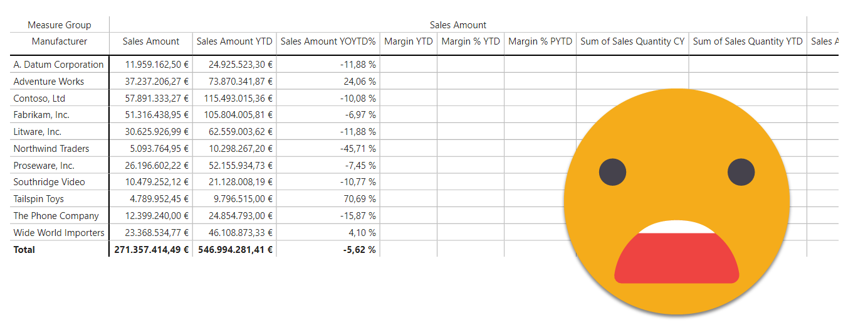Screen dimensions: 868x327
Task: Click the Northwind Traders row label
Action: (51, 149)
